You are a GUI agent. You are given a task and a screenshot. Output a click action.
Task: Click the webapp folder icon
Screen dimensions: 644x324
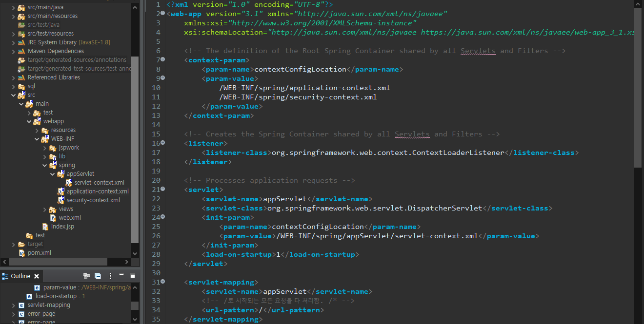click(37, 121)
